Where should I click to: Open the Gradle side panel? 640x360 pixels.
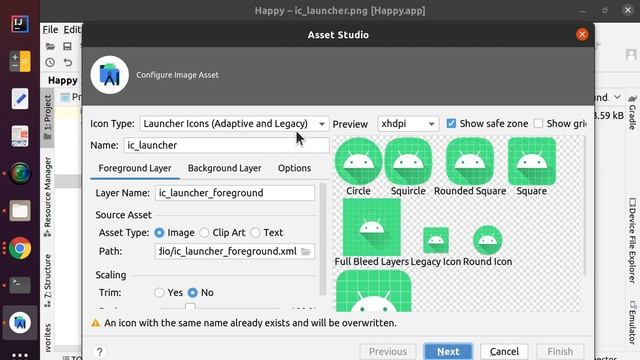pos(632,113)
